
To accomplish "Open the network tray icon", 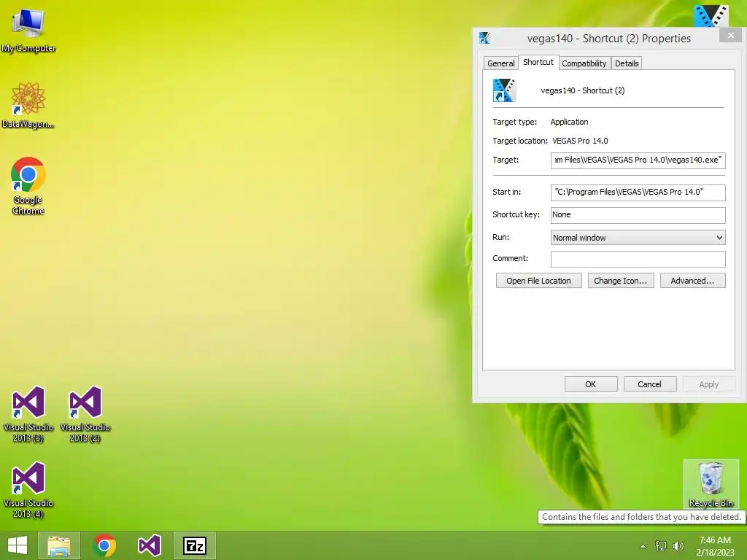I will 661,545.
